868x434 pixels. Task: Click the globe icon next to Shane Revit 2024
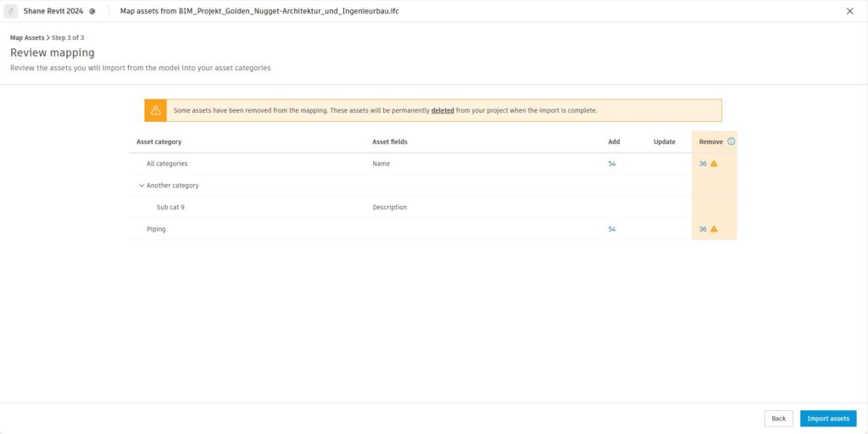tap(92, 11)
